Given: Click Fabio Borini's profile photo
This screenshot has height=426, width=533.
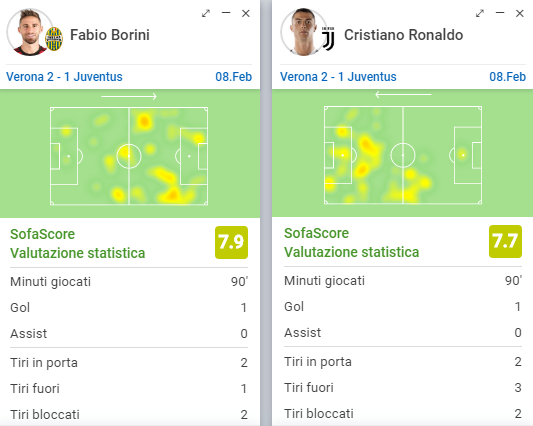Looking at the screenshot, I should coord(30,32).
